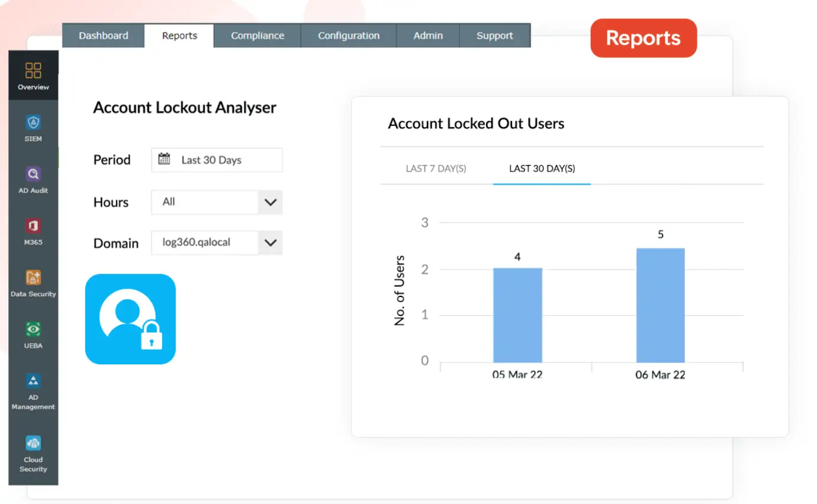Select the LAST 30 DAY(S) chart tab
Viewport: 817px width, 504px height.
tap(542, 169)
